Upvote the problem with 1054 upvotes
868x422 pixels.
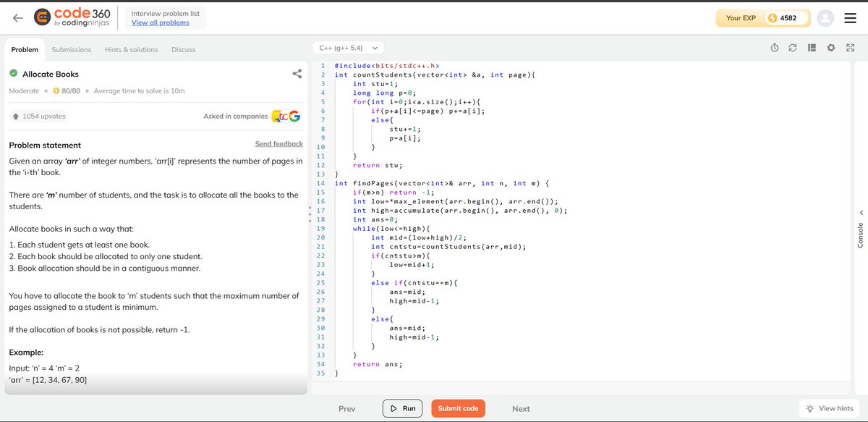point(40,117)
